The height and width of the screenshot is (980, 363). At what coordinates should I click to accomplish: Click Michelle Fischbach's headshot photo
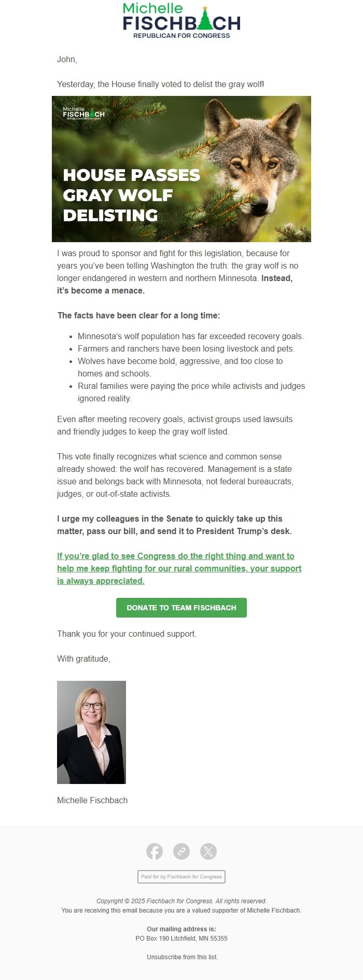pos(91,731)
